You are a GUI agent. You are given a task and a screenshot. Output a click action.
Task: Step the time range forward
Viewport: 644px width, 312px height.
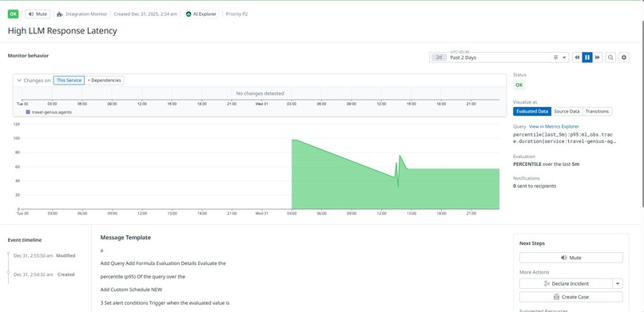pos(598,57)
